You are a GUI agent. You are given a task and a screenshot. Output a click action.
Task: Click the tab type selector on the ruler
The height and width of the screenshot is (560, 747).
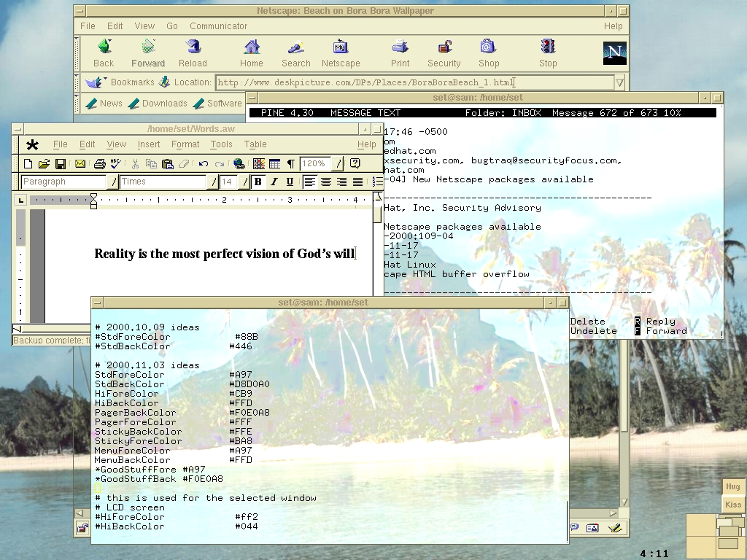pos(21,200)
